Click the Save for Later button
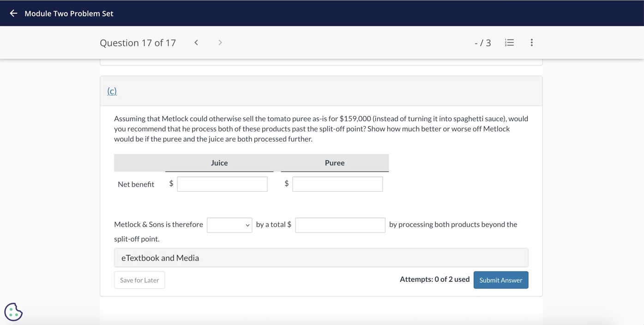This screenshot has height=325, width=644. pos(139,280)
